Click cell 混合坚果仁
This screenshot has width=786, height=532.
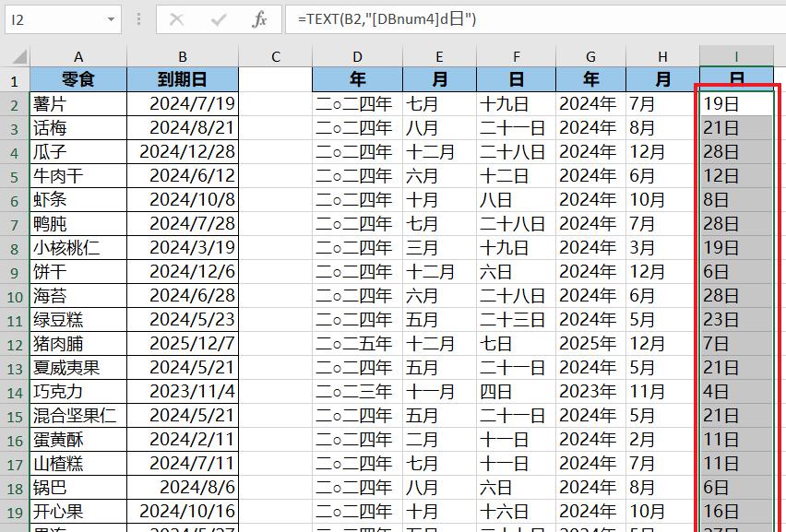[78, 415]
